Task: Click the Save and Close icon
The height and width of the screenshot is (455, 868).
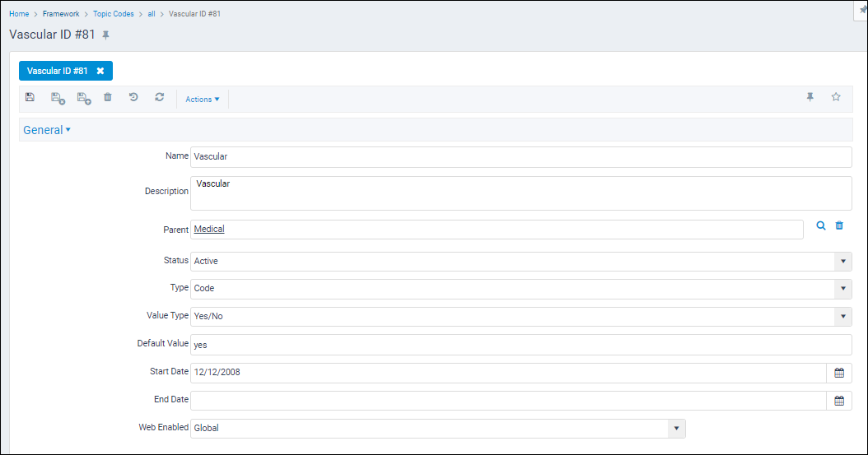Action: (x=58, y=99)
